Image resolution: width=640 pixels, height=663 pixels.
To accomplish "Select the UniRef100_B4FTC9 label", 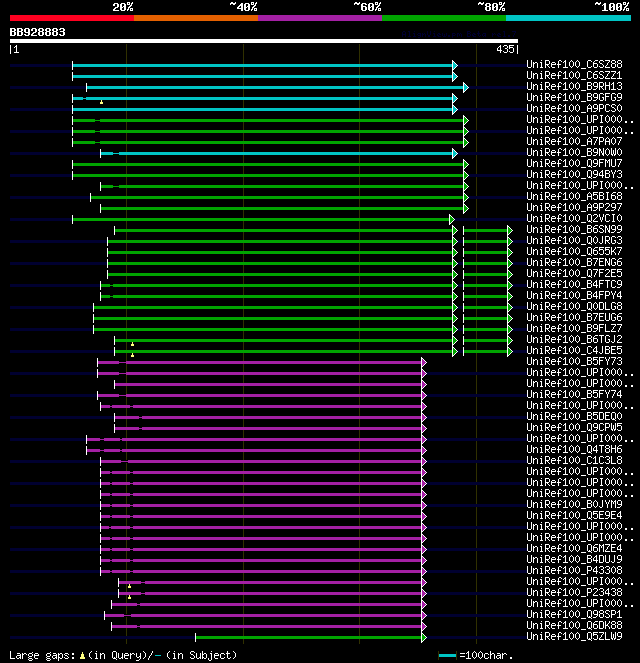I will [x=574, y=284].
